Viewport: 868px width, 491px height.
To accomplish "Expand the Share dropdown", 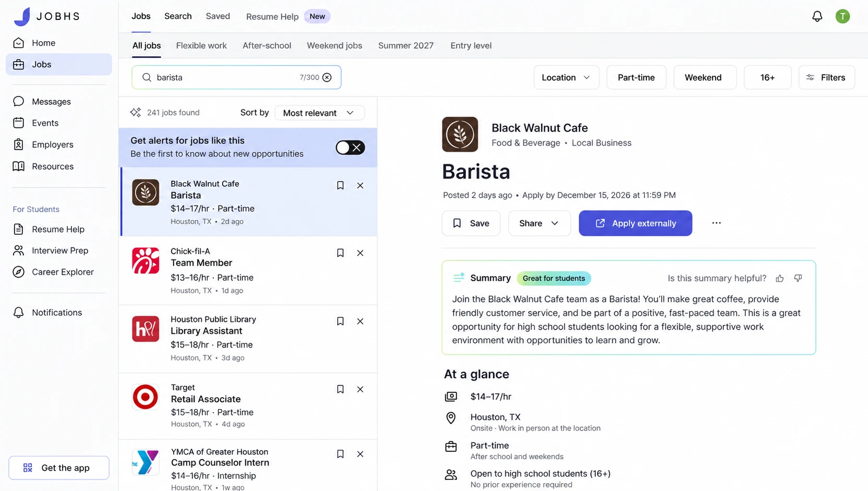I will (539, 223).
